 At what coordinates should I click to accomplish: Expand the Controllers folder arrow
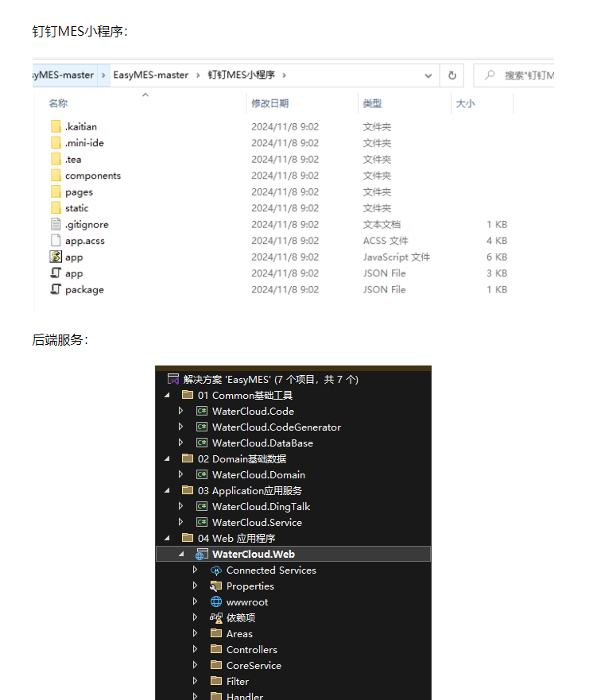pyautogui.click(x=195, y=649)
